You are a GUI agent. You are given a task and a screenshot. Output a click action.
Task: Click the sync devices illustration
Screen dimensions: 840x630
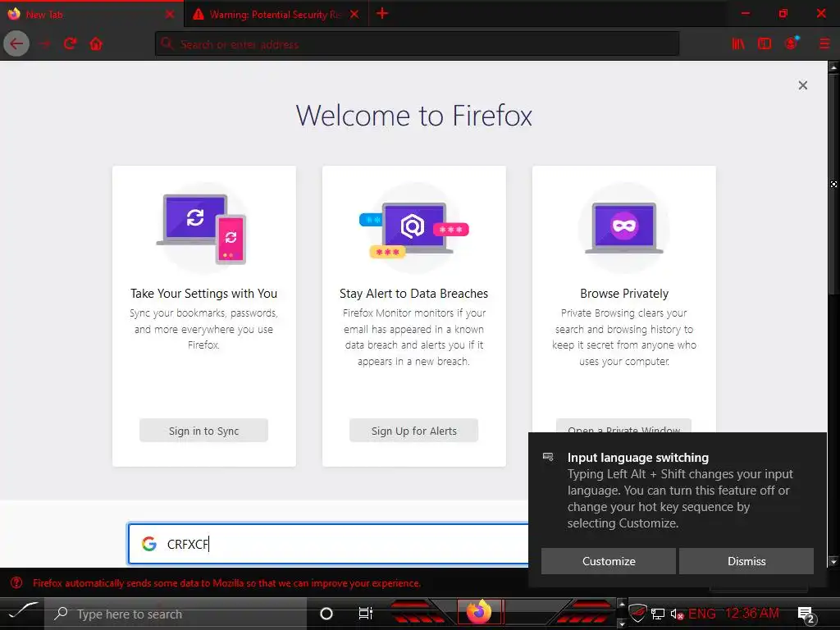203,229
